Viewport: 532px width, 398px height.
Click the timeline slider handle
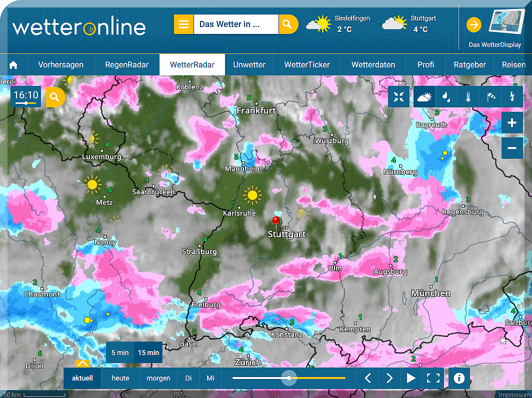[289, 378]
